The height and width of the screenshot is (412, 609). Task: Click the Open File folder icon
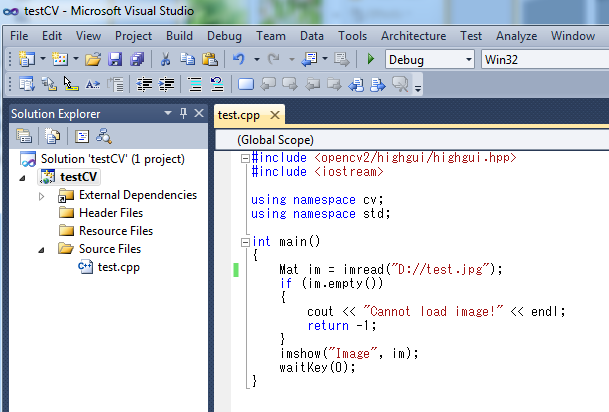point(93,59)
